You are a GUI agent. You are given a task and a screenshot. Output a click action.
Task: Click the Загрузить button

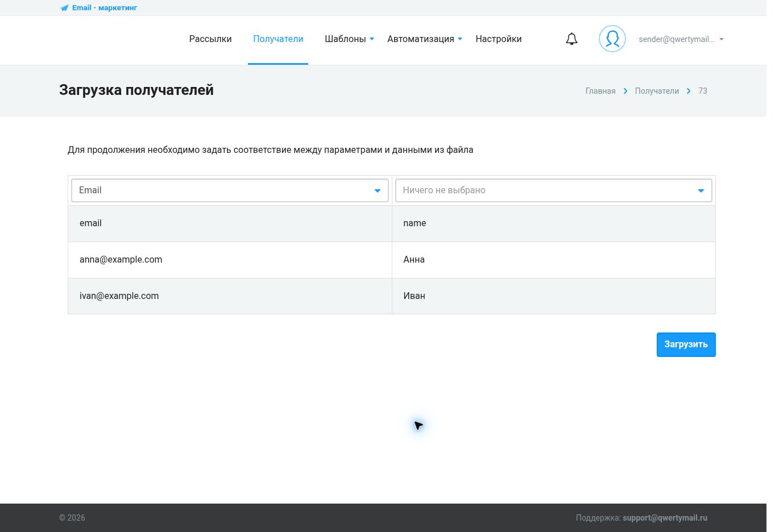tap(686, 344)
